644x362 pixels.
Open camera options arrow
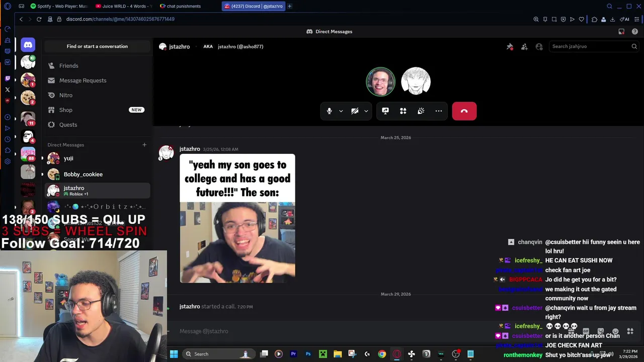click(x=366, y=111)
